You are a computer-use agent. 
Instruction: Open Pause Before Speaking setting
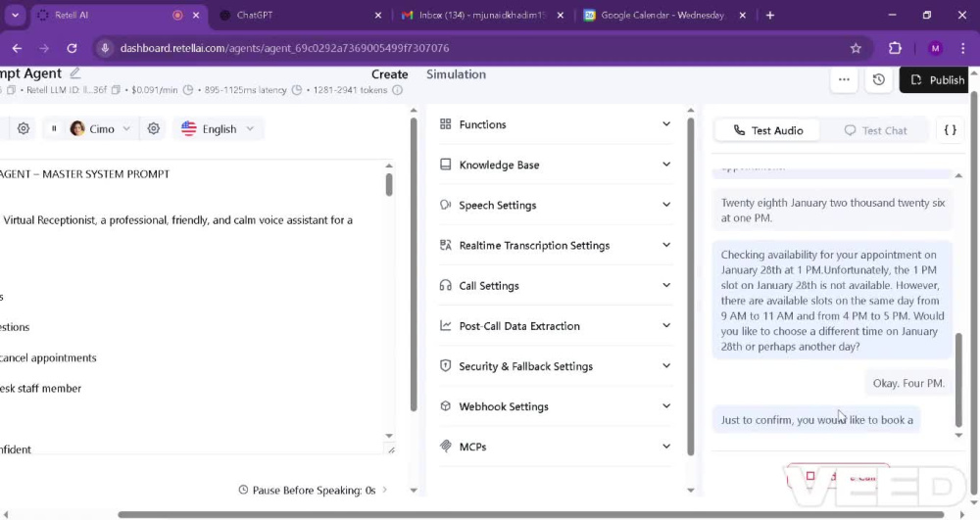tap(313, 490)
